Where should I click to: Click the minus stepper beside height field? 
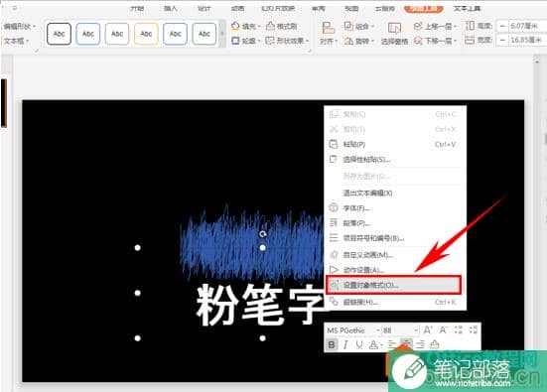click(502, 26)
